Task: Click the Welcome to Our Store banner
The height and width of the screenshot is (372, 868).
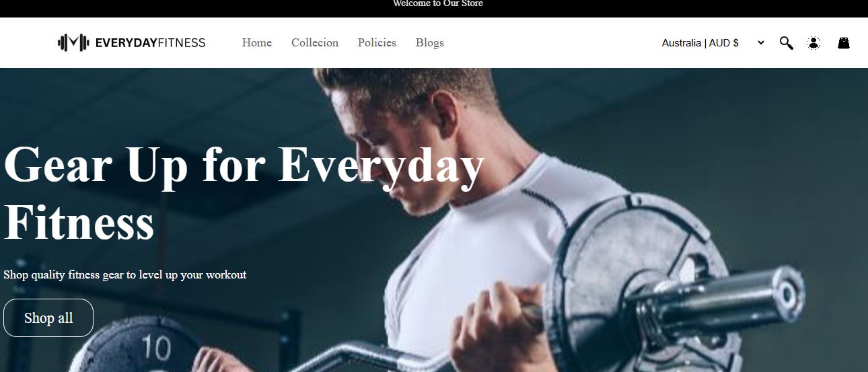Action: [x=438, y=4]
